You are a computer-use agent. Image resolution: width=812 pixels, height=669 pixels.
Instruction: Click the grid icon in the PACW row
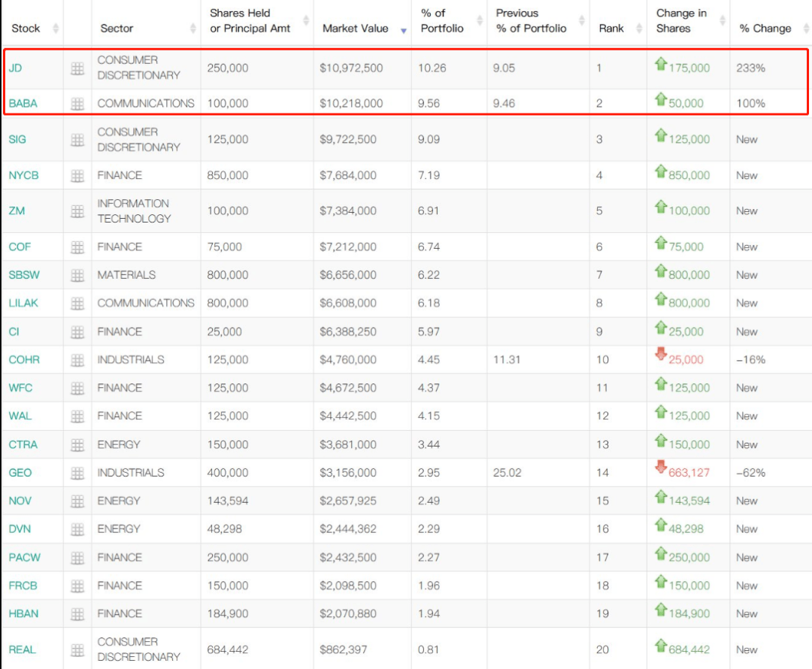pos(77,558)
